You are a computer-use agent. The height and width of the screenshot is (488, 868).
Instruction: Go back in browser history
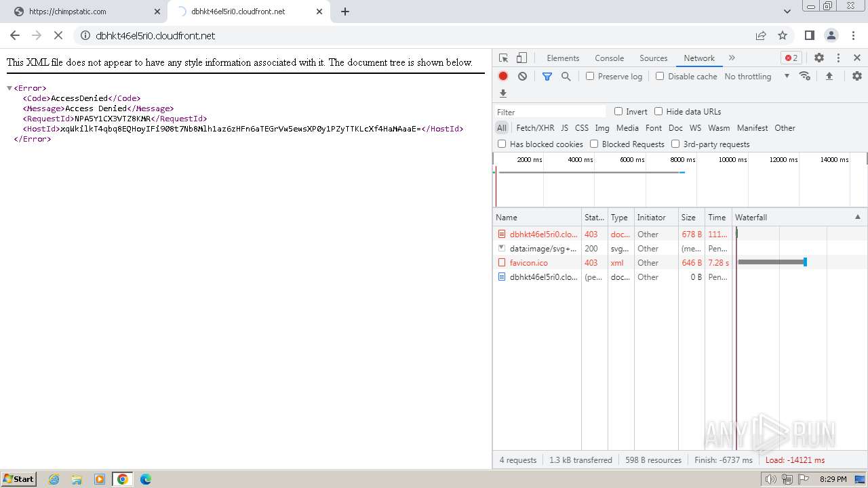(x=15, y=35)
